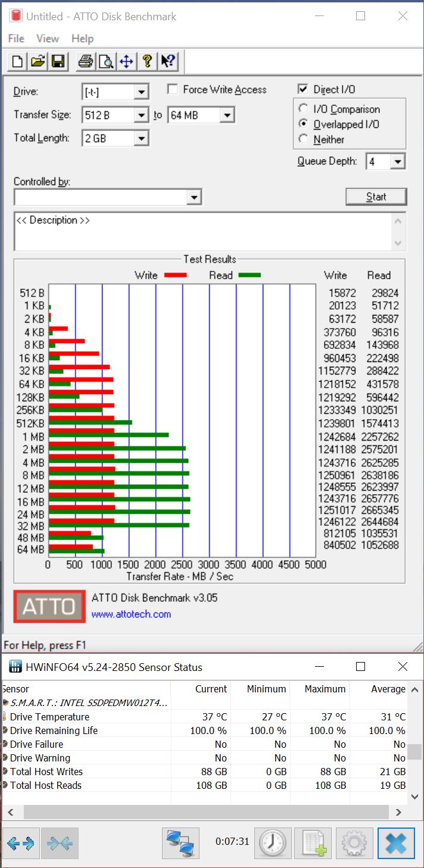Click the context help cursor icon
This screenshot has width=424, height=868.
pyautogui.click(x=168, y=61)
